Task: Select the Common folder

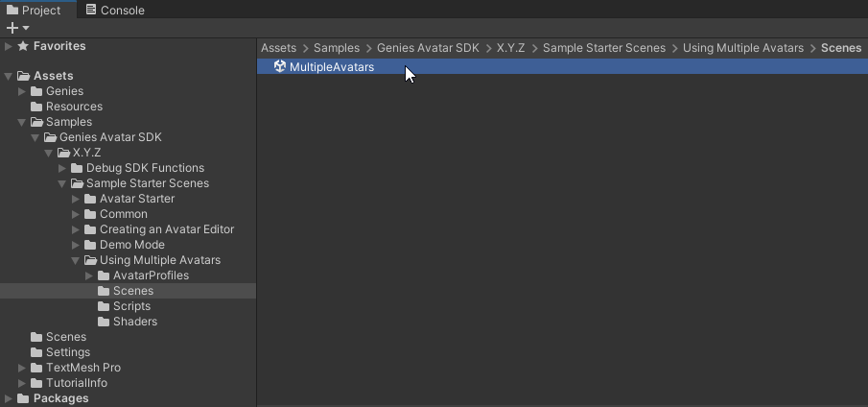Action: coord(123,214)
